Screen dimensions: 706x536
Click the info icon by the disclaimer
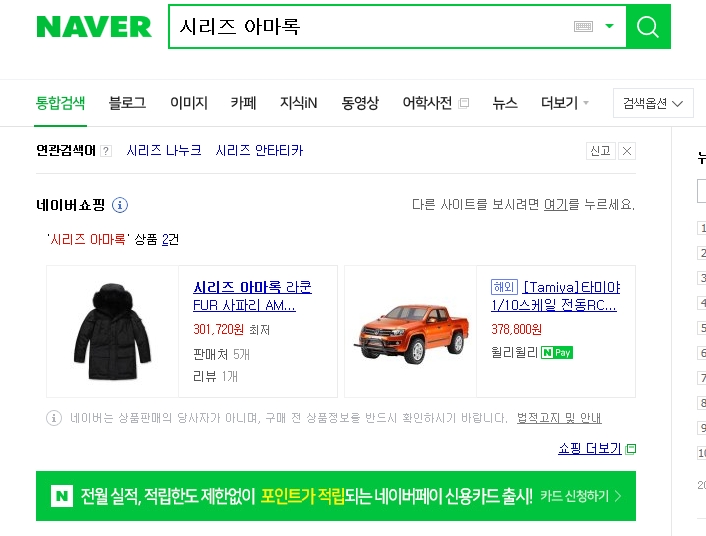click(x=54, y=418)
